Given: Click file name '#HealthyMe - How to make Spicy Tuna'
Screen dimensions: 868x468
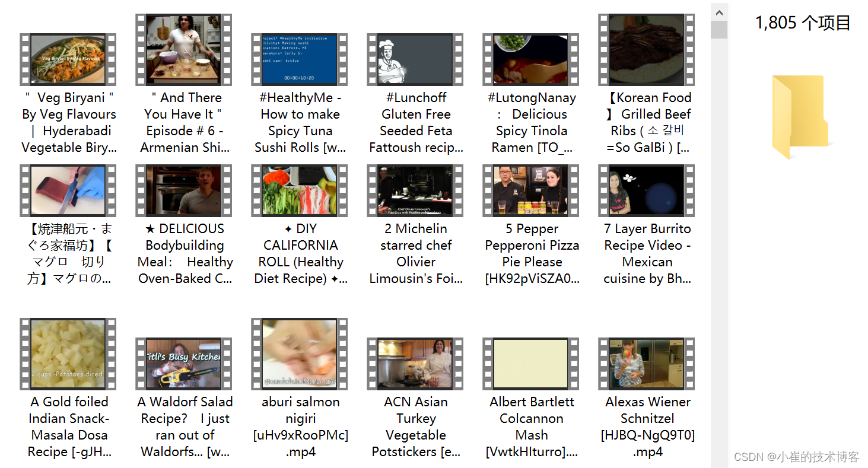Looking at the screenshot, I should pos(300,123).
